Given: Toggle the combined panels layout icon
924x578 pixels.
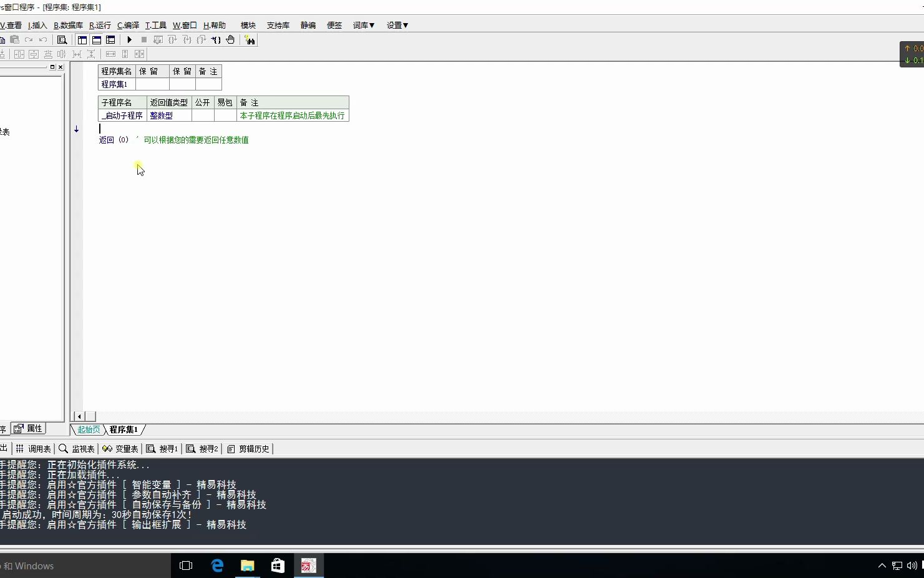Looking at the screenshot, I should click(x=110, y=40).
